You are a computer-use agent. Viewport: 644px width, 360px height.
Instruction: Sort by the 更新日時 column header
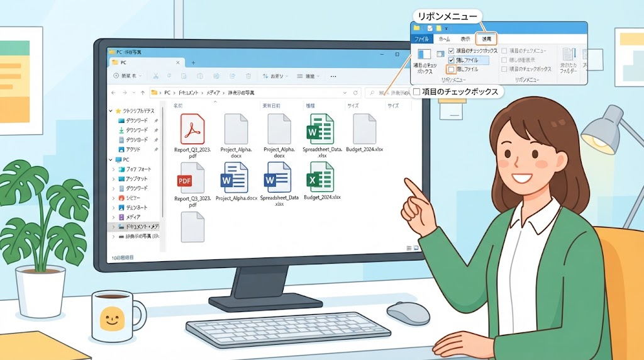click(271, 106)
